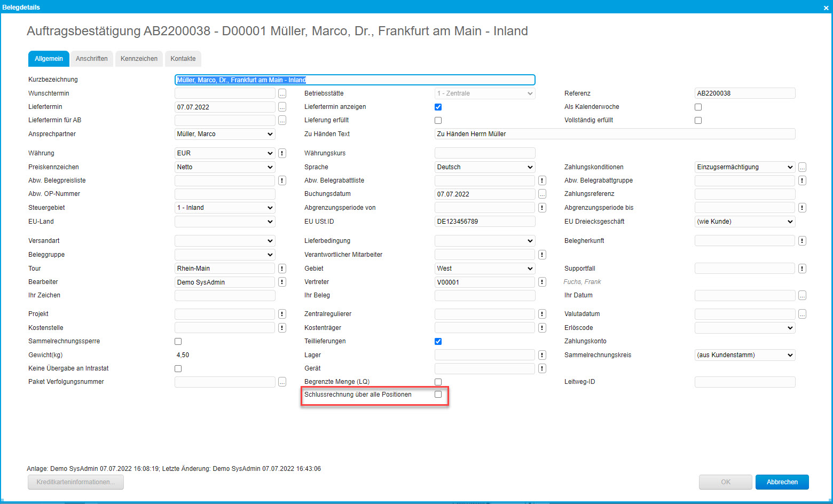This screenshot has width=833, height=504.
Task: Click ellipsis button next to Zahlungskonditionen
Action: coord(802,167)
